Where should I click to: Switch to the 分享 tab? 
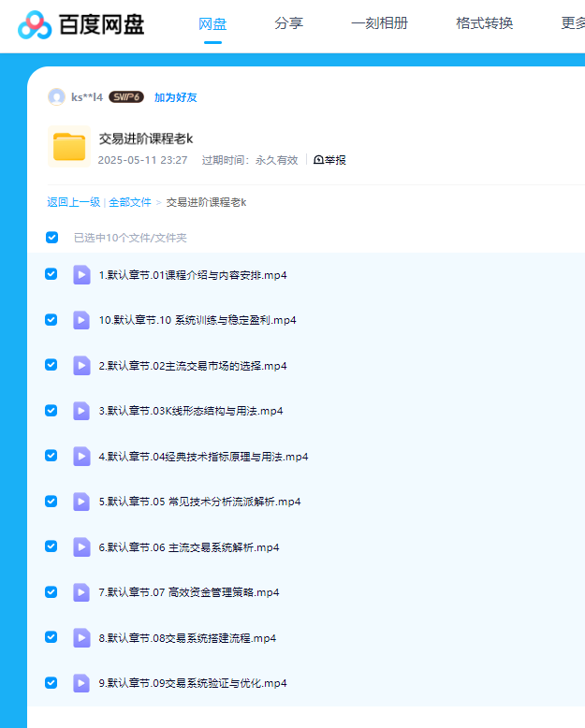point(288,24)
